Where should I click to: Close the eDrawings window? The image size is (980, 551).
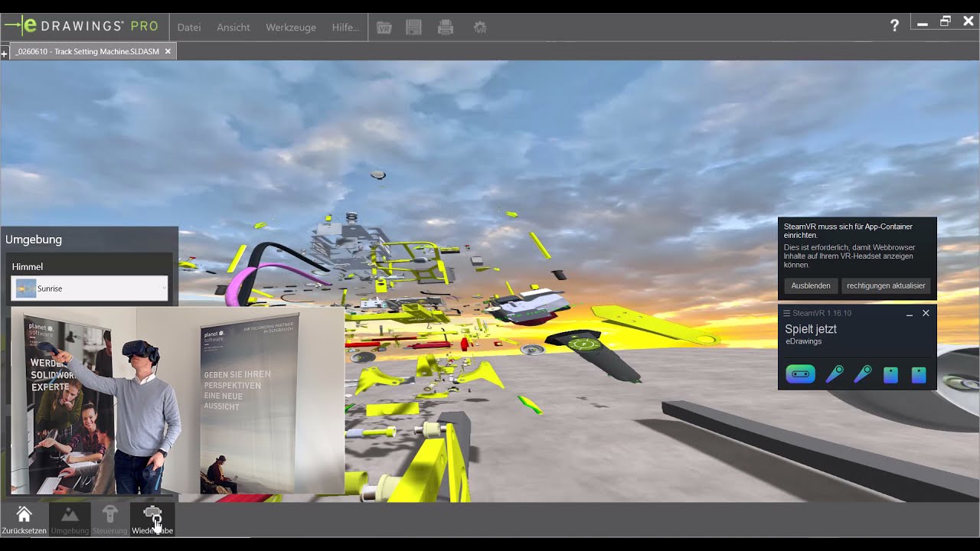[x=969, y=22]
